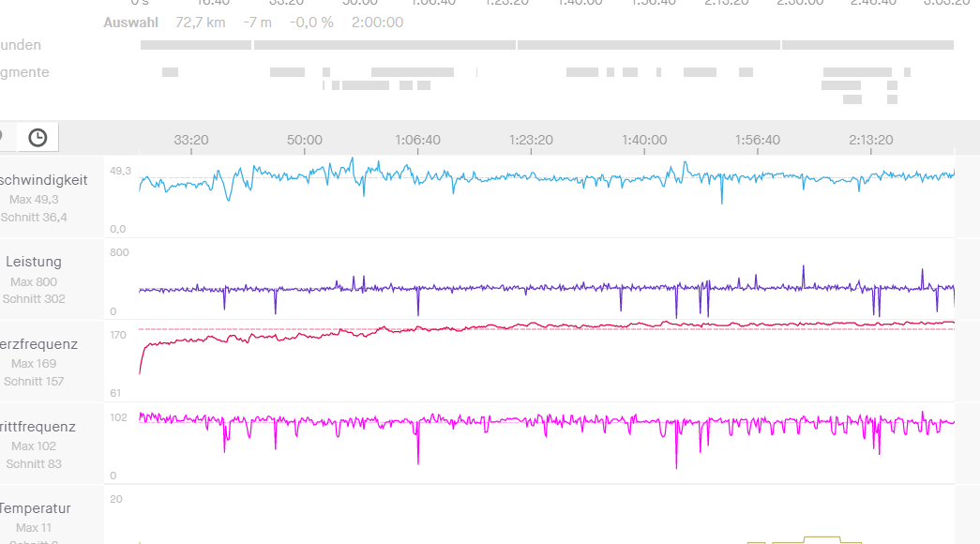Click the thin vertical segment marker in the top Segmente row

(x=476, y=72)
